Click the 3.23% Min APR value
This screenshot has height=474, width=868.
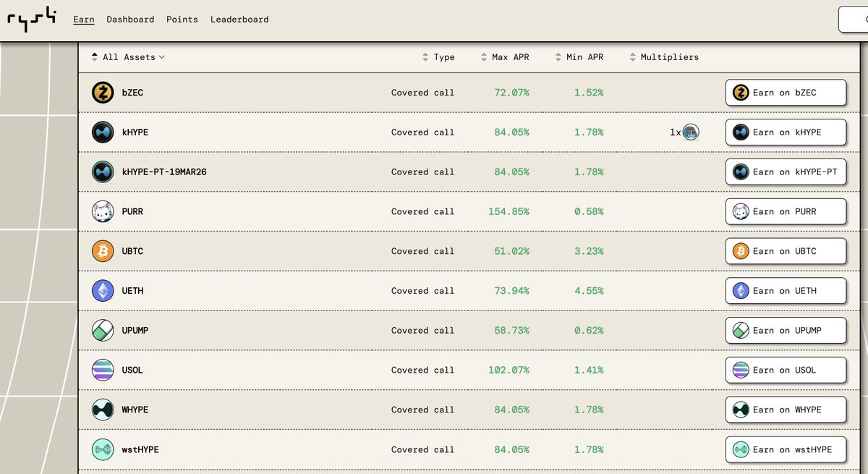589,251
